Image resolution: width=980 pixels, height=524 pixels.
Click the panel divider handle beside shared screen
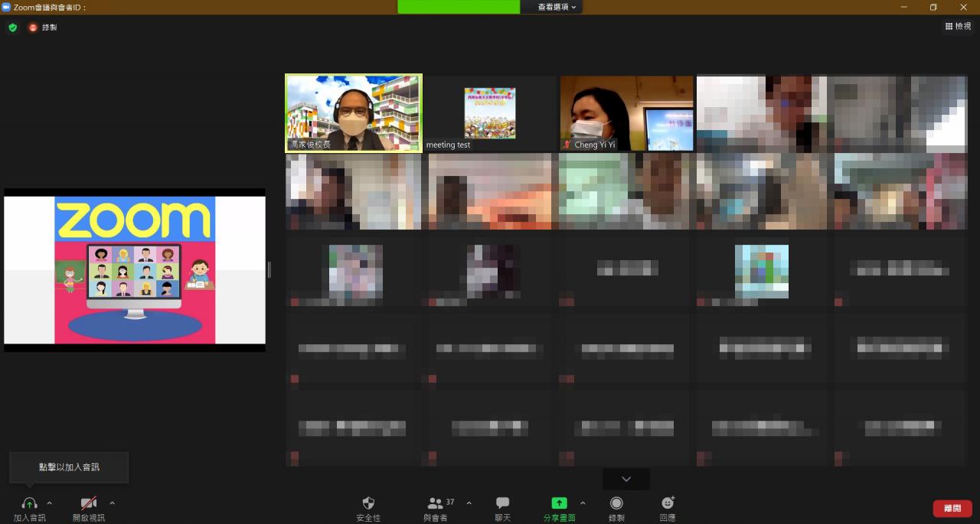269,269
